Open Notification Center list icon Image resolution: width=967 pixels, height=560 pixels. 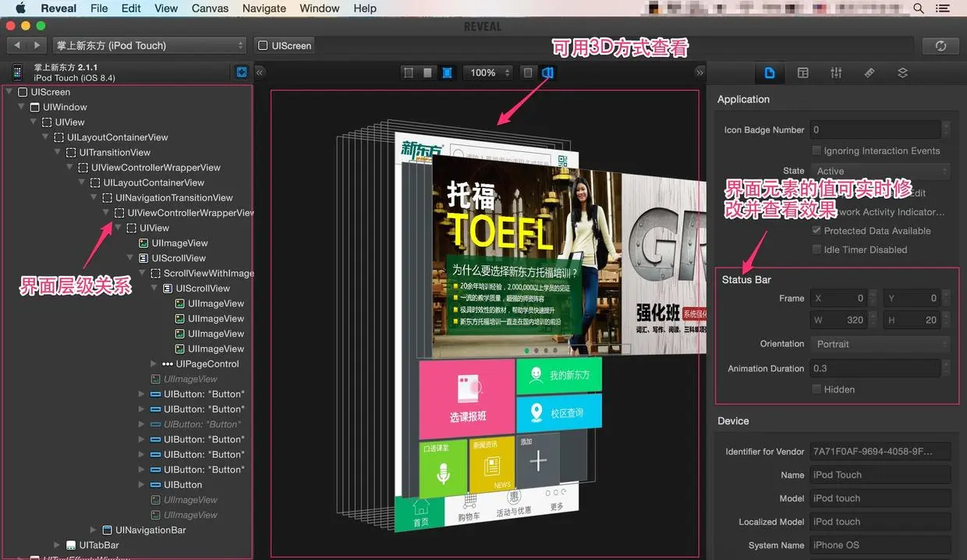tap(944, 9)
